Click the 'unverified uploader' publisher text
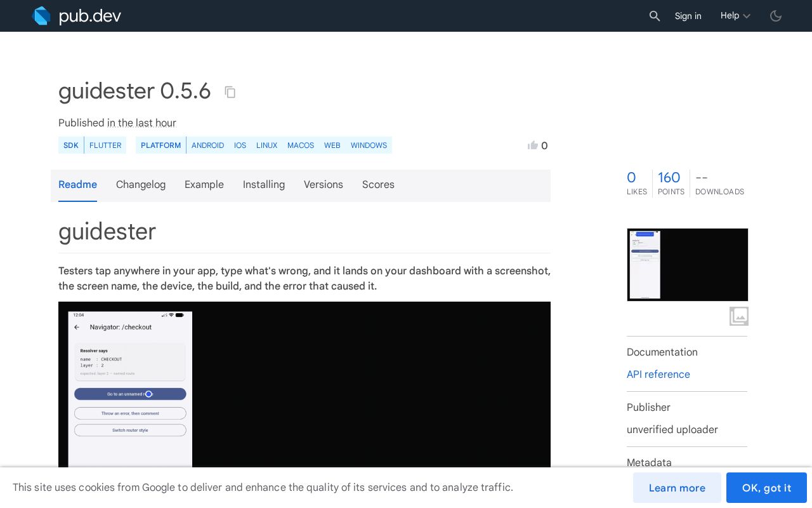Viewport: 812px width, 508px height. pos(672,430)
